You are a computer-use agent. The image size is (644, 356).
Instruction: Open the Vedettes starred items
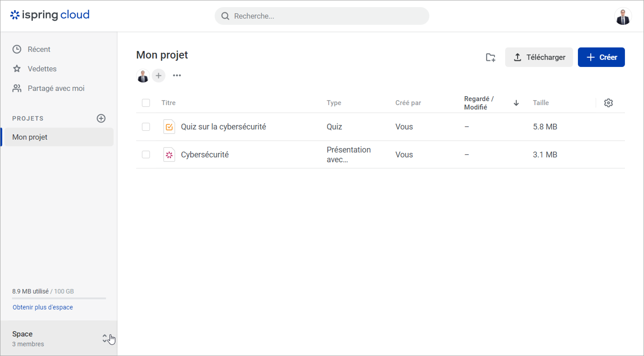(x=42, y=69)
